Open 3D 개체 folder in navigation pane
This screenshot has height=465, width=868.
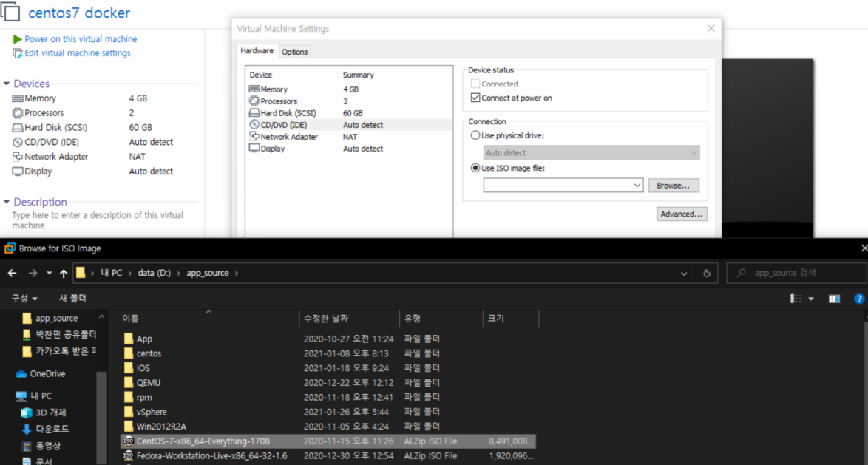44,413
